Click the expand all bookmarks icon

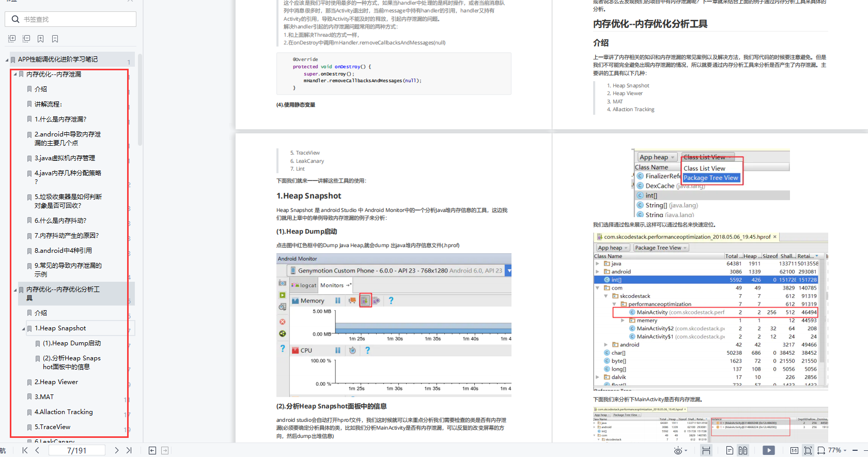[x=12, y=39]
